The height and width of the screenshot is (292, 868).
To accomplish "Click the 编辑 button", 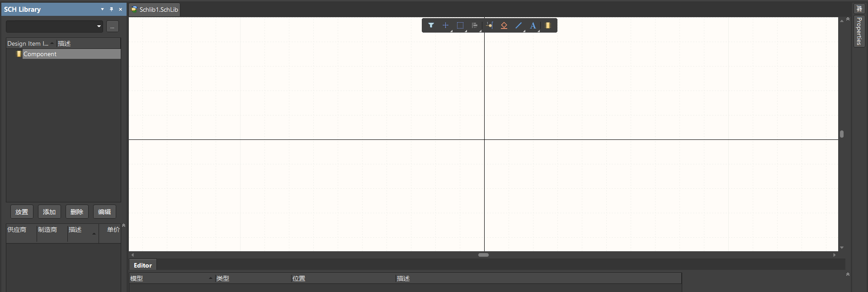I will [104, 212].
